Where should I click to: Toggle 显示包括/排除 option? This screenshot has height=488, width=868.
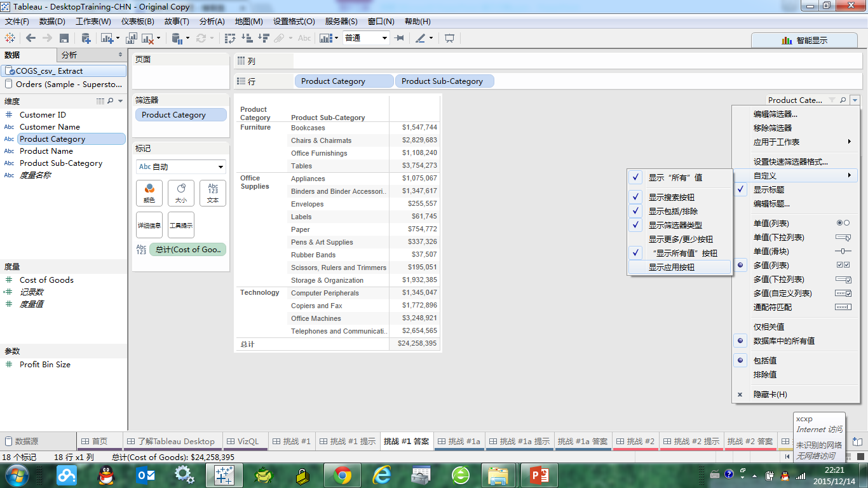[x=679, y=212]
